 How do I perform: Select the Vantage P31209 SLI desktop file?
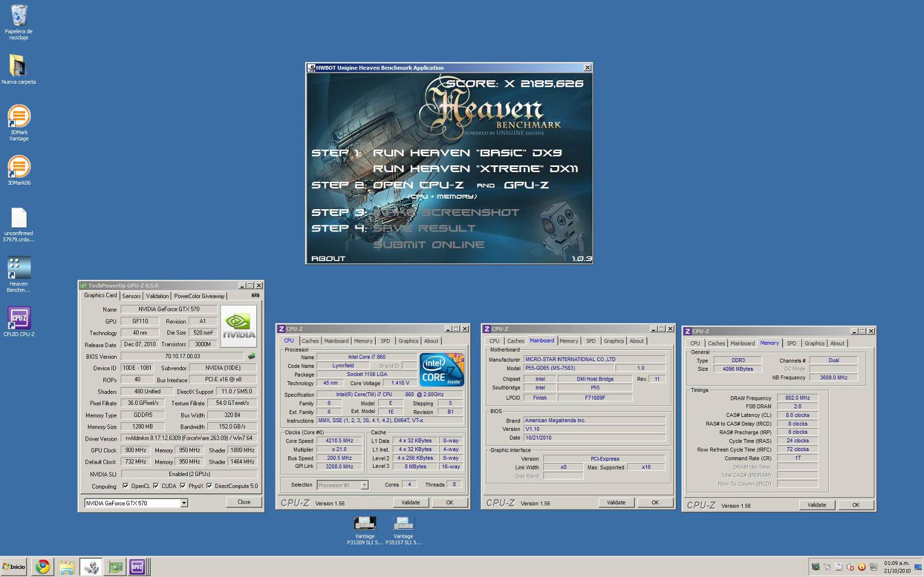click(x=364, y=530)
